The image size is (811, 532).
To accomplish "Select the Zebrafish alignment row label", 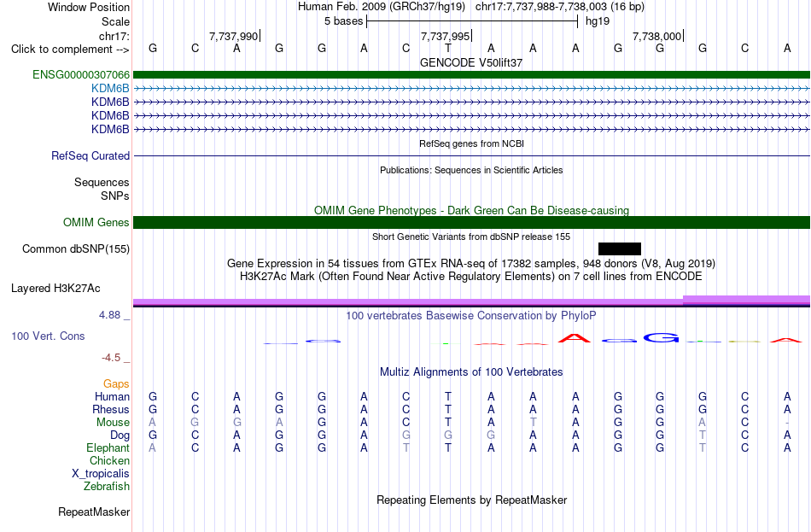I will coord(107,487).
